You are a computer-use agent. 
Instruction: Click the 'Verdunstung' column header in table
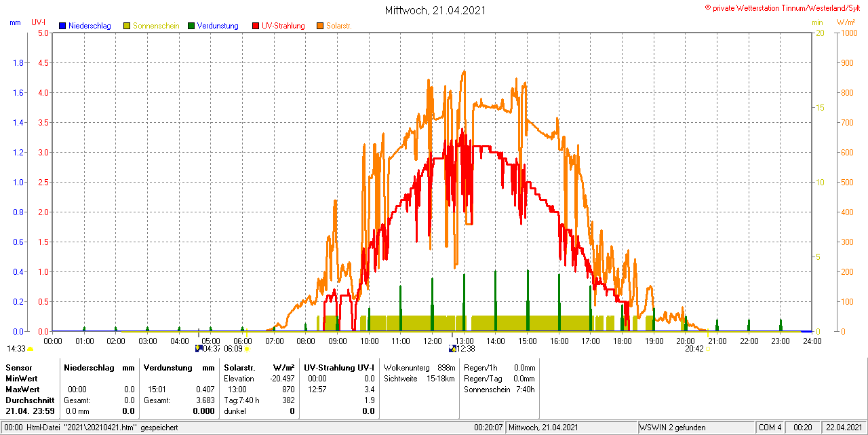click(x=167, y=367)
